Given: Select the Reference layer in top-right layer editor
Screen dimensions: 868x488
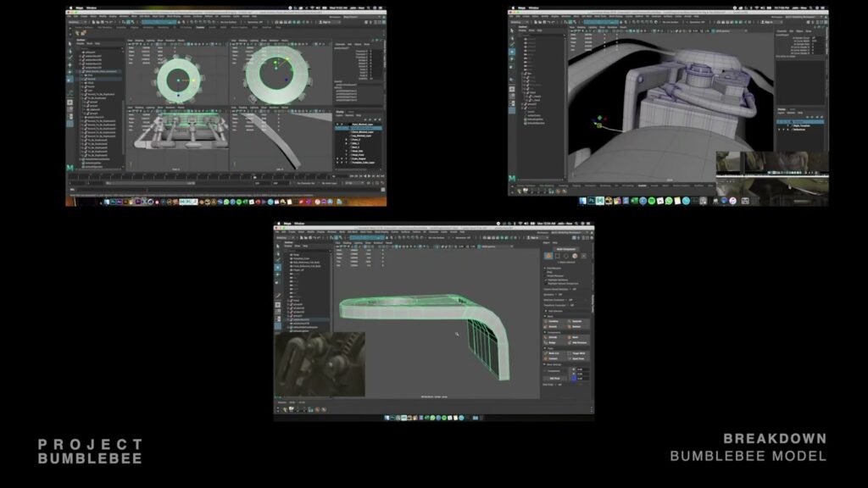Looking at the screenshot, I should coord(800,130).
